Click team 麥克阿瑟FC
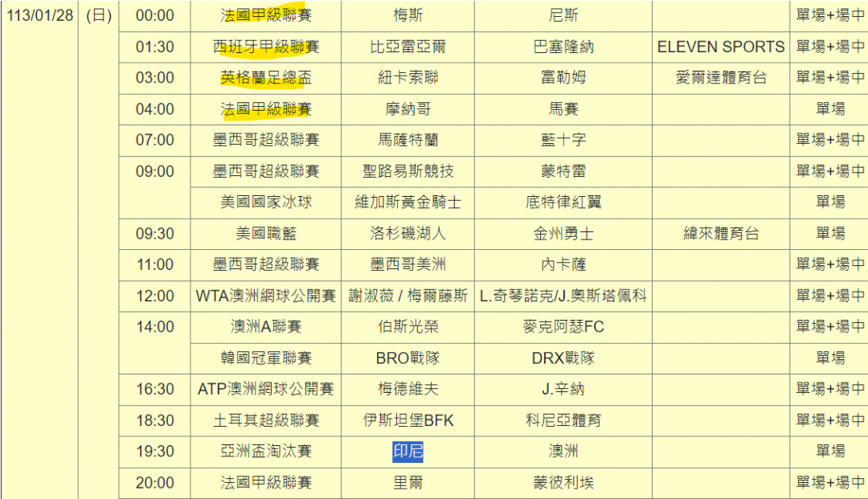868x499 pixels. tap(563, 327)
